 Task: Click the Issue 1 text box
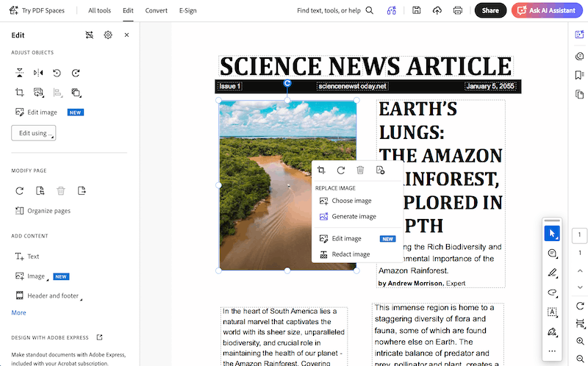[230, 86]
